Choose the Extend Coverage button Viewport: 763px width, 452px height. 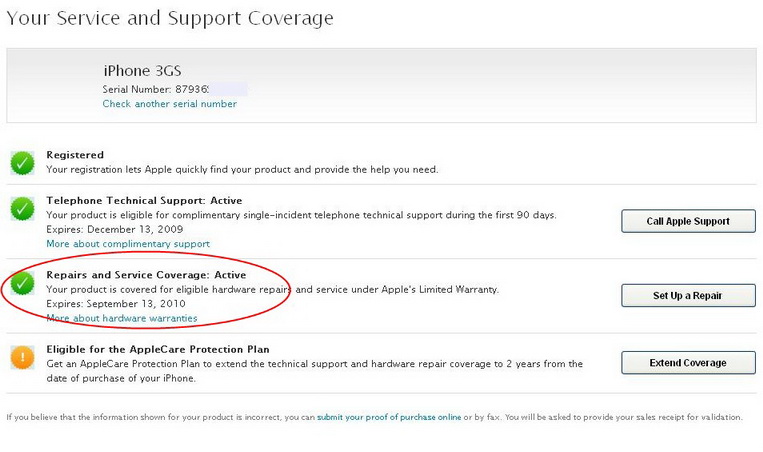688,362
